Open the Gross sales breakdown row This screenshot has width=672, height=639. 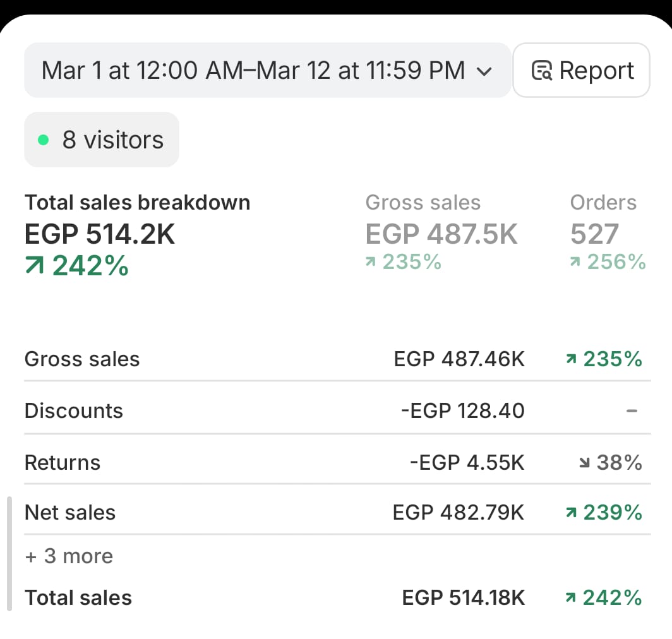coord(82,359)
